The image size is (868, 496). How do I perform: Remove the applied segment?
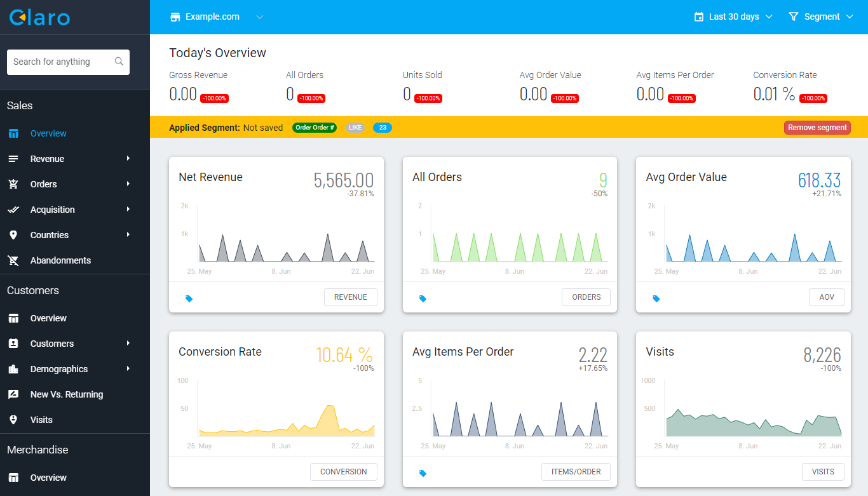point(817,128)
